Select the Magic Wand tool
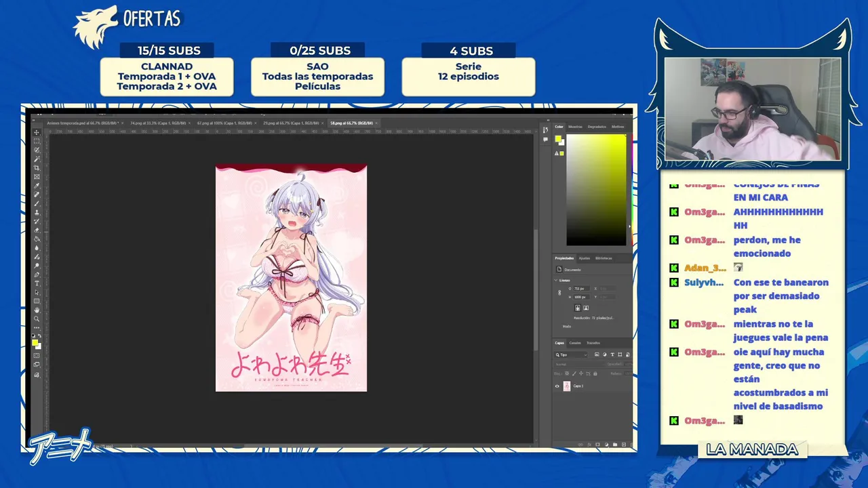 37,159
